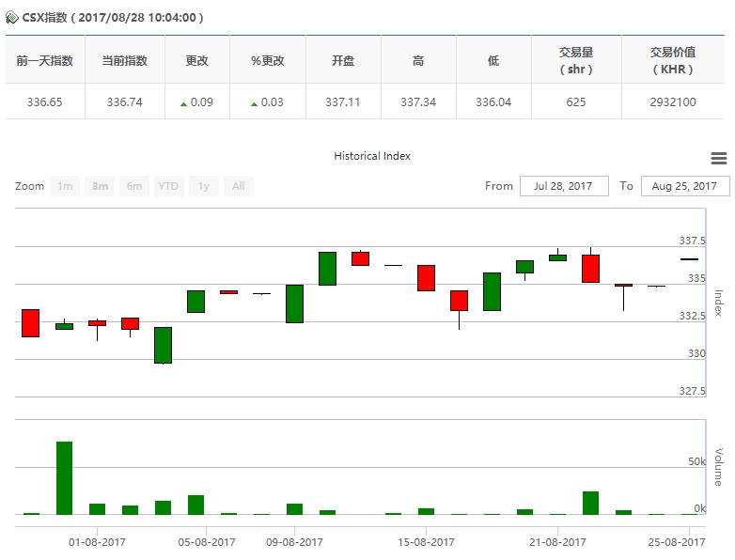Switch zoom to YTD
This screenshot has width=735, height=560.
click(169, 186)
